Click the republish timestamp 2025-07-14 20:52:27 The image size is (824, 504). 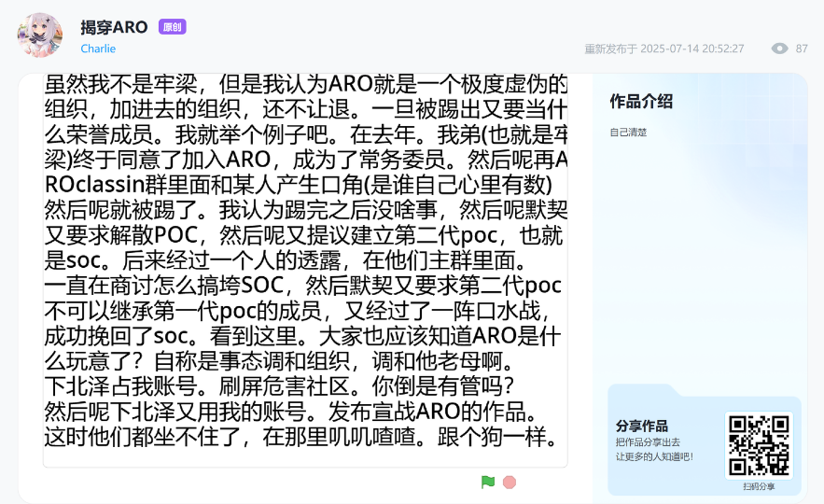[691, 49]
